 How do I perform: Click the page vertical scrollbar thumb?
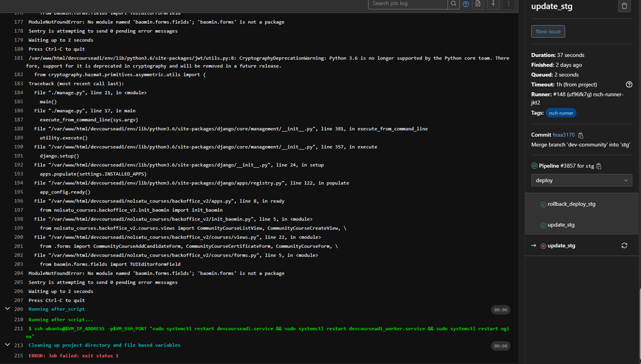tap(640, 325)
